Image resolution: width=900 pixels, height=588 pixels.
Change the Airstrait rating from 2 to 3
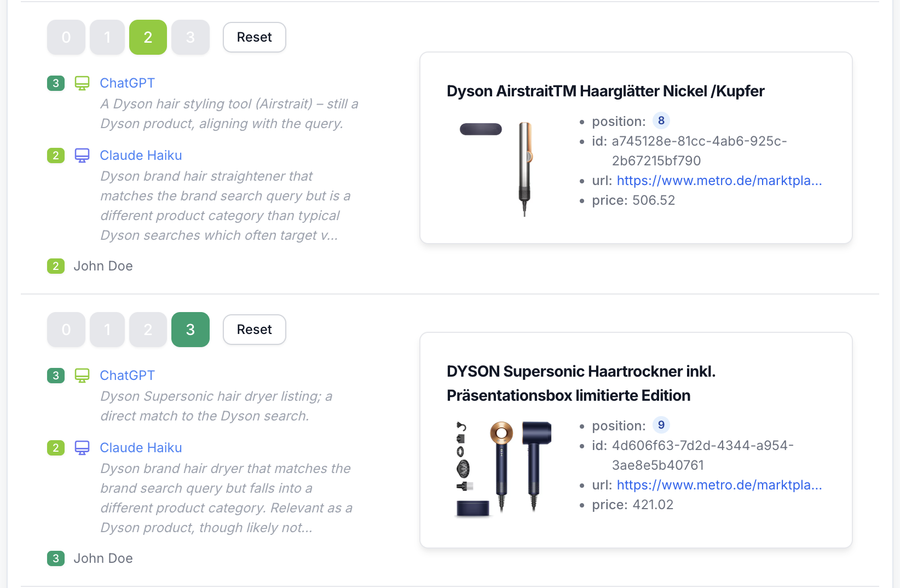pyautogui.click(x=190, y=37)
